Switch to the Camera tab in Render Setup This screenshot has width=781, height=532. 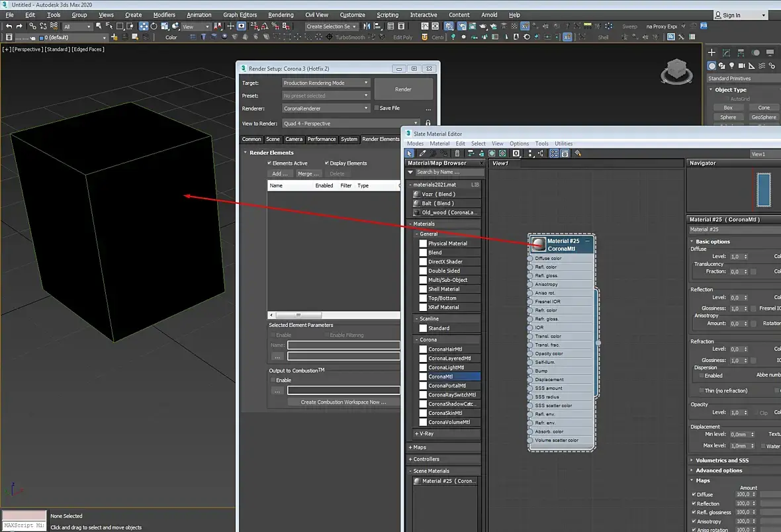294,139
